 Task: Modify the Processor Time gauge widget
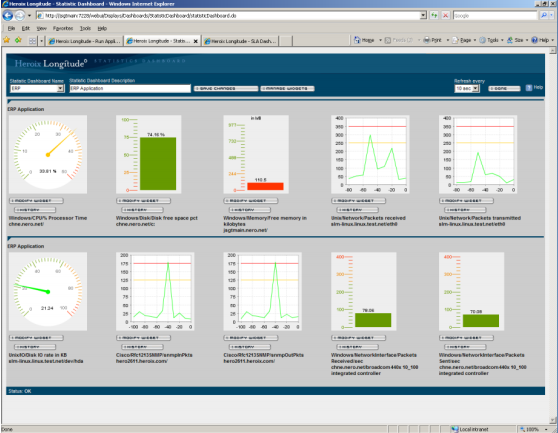pos(36,201)
